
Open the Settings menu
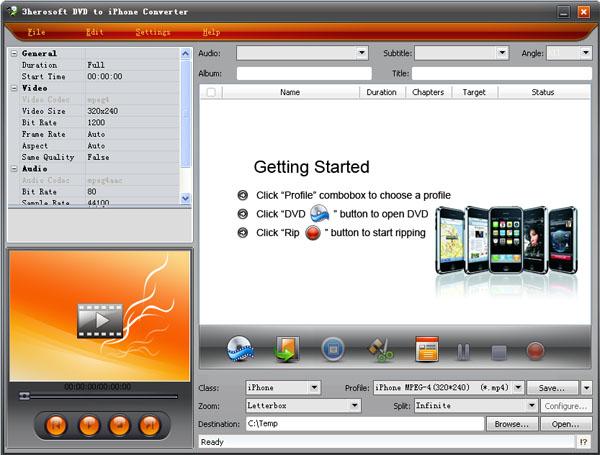tap(153, 32)
